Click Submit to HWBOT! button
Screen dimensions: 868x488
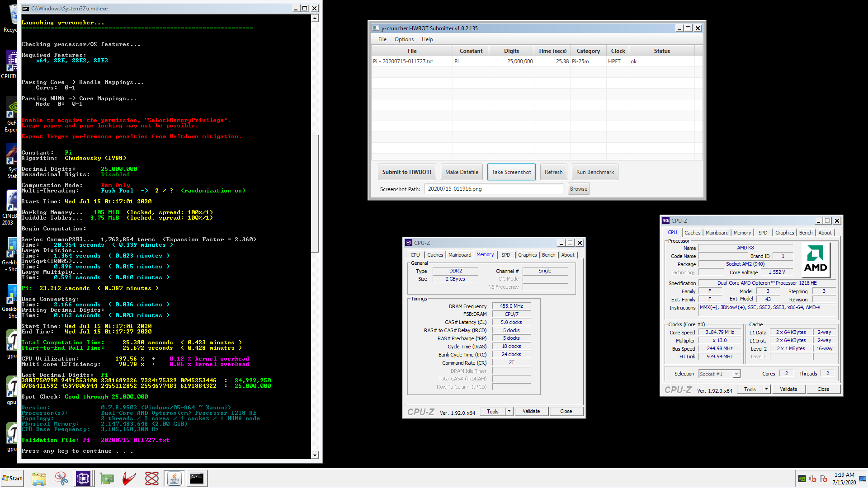click(407, 172)
